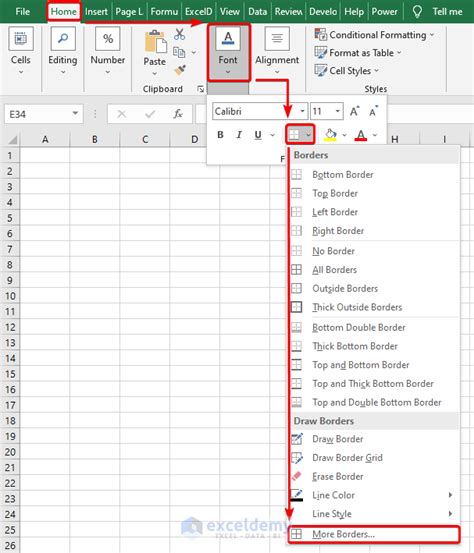This screenshot has width=474, height=553.
Task: Open Underline style dropdown arrow
Action: click(272, 135)
